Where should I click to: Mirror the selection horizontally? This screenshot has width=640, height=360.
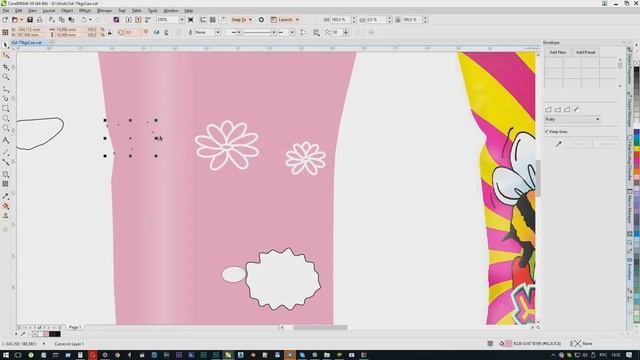click(x=156, y=32)
